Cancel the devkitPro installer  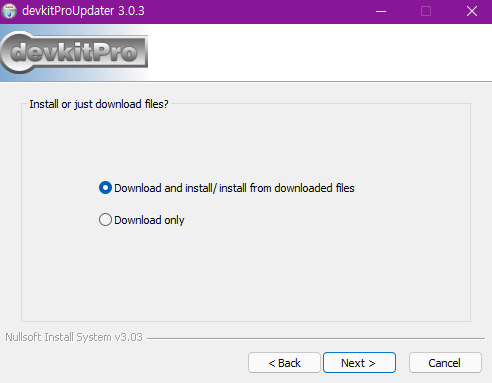445,363
